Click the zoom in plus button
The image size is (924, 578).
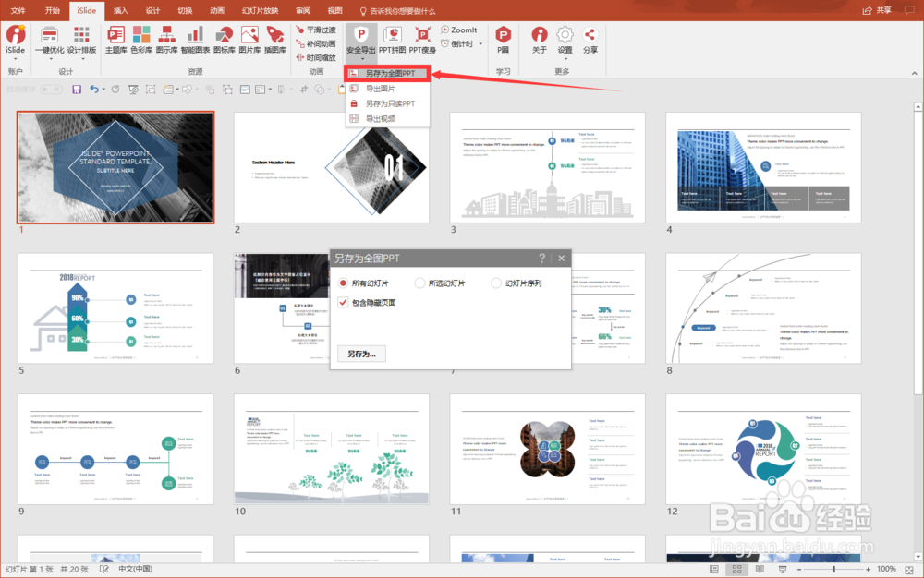(x=868, y=569)
